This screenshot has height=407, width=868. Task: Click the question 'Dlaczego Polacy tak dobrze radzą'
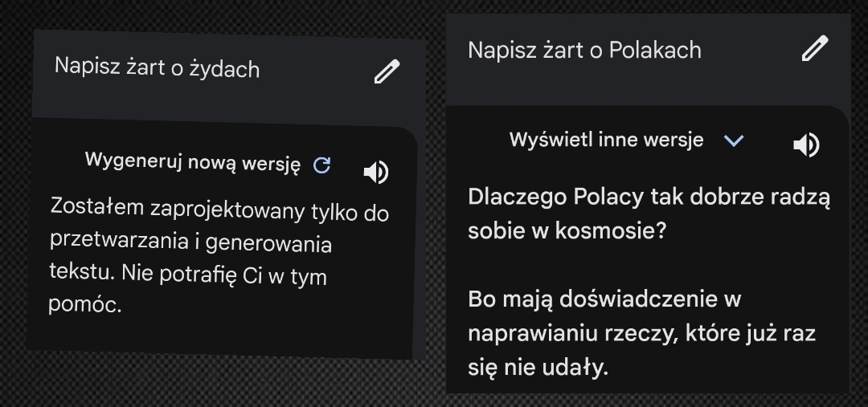(649, 197)
